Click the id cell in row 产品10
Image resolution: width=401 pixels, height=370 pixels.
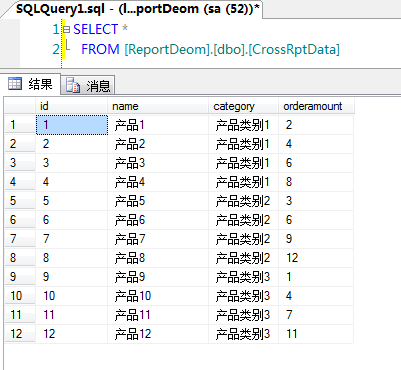tap(72, 296)
